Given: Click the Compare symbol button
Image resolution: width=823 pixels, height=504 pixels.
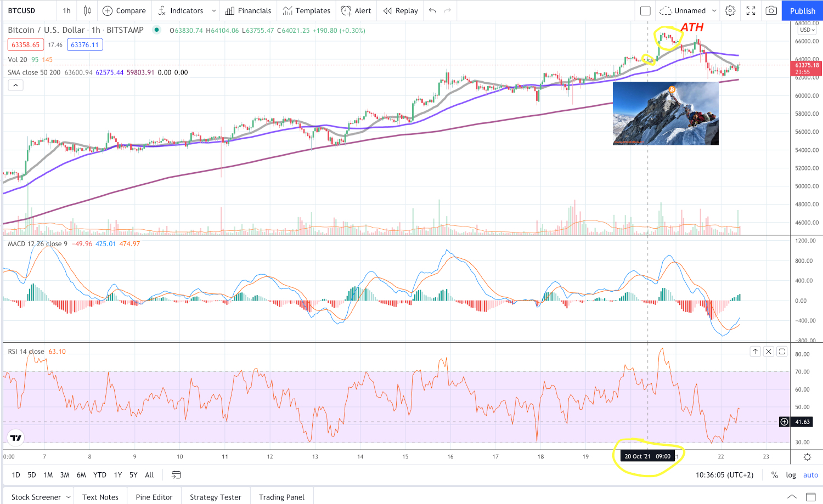Looking at the screenshot, I should pyautogui.click(x=125, y=10).
